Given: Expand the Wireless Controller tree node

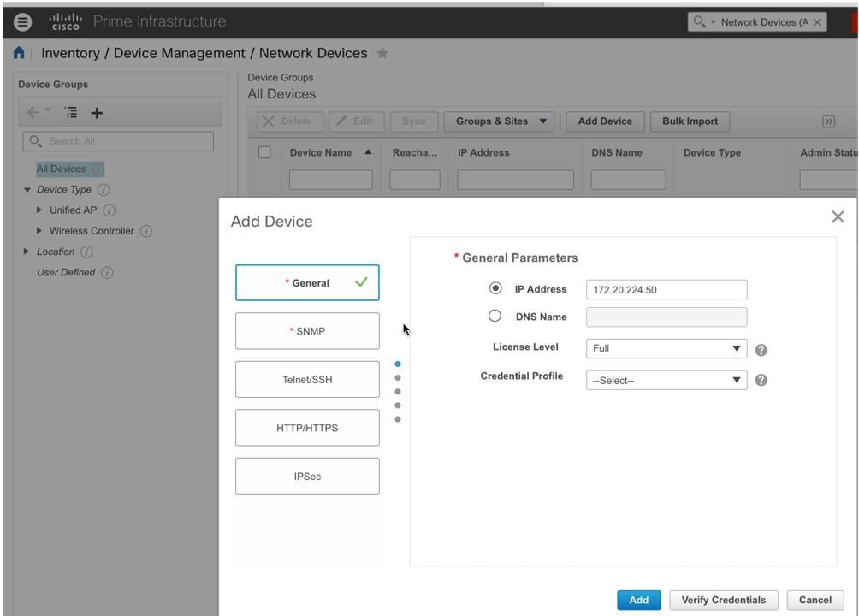Looking at the screenshot, I should (x=39, y=231).
